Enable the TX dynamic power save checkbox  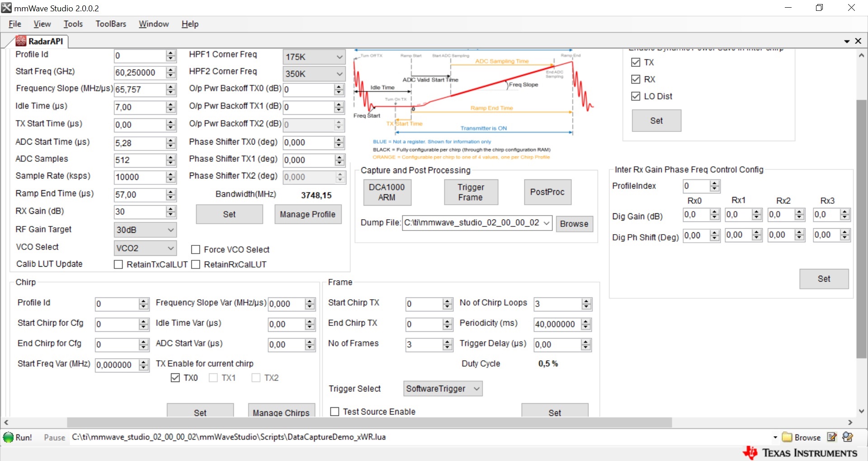coord(636,62)
